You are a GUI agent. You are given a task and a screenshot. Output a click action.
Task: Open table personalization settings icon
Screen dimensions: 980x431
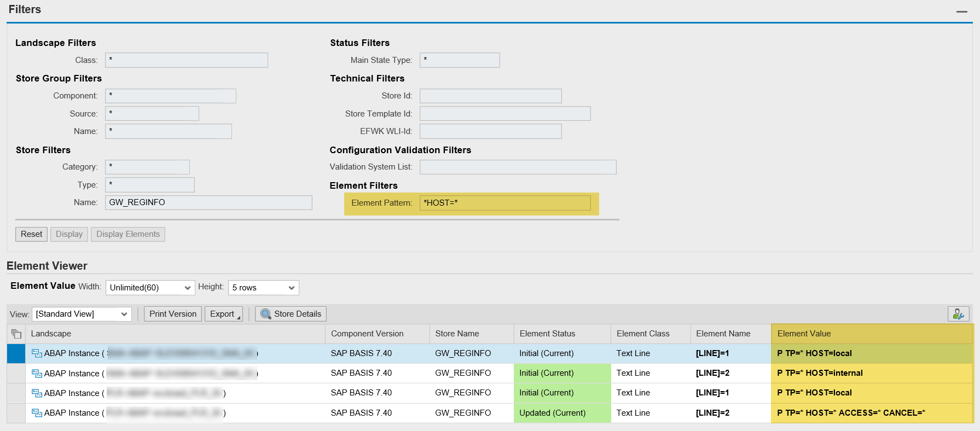coord(958,314)
